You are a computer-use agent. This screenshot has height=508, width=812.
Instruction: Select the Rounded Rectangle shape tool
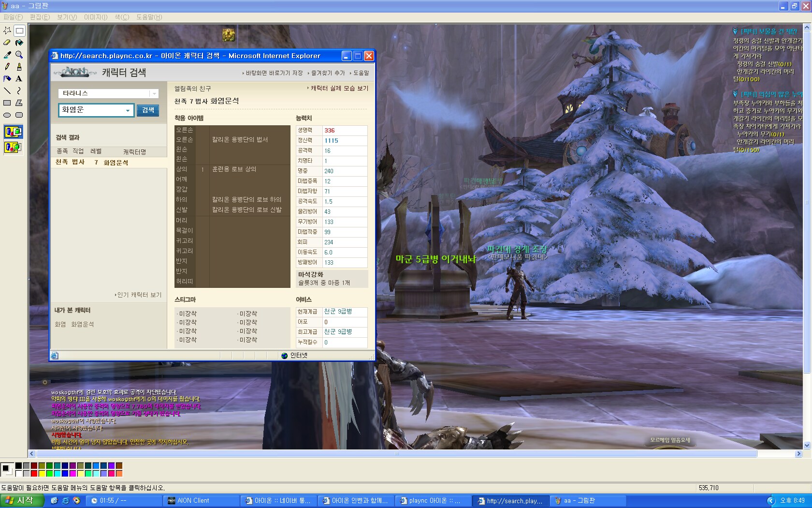(19, 115)
